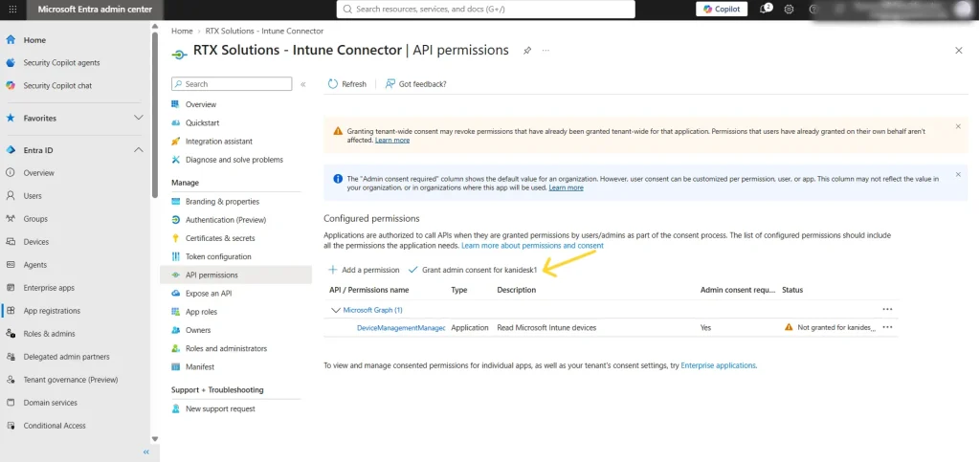This screenshot has height=462, width=980.
Task: Click Got feedback?
Action: tap(416, 84)
